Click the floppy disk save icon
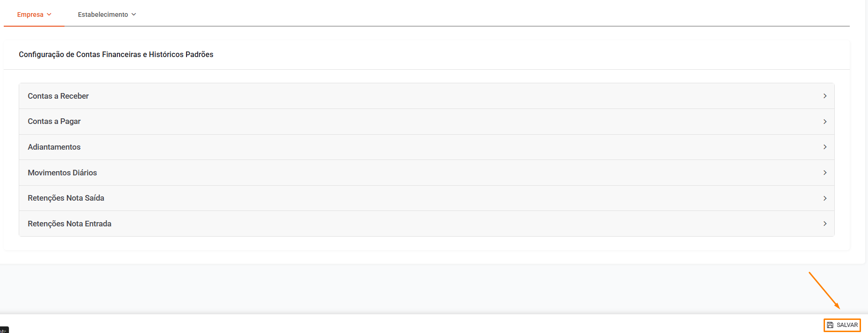868x333 pixels. pyautogui.click(x=830, y=325)
